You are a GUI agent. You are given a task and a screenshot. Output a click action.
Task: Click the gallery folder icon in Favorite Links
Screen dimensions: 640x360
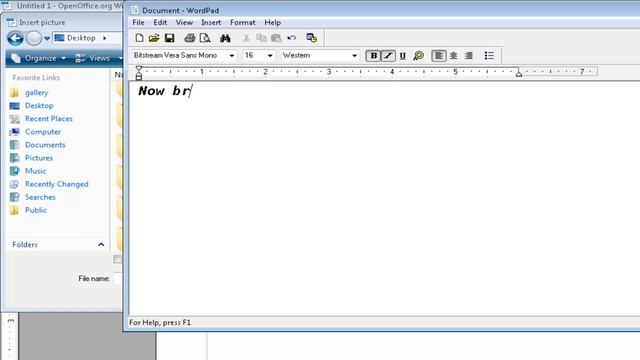coord(14,93)
